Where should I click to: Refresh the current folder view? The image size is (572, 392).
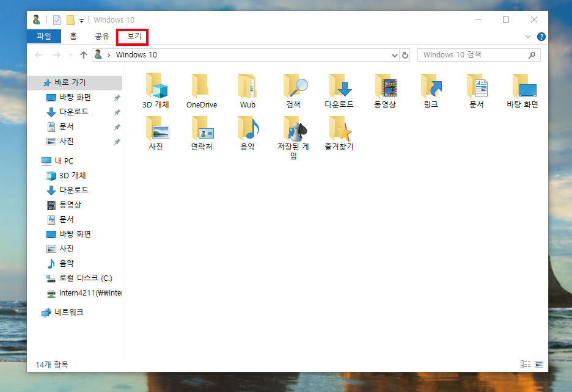405,55
